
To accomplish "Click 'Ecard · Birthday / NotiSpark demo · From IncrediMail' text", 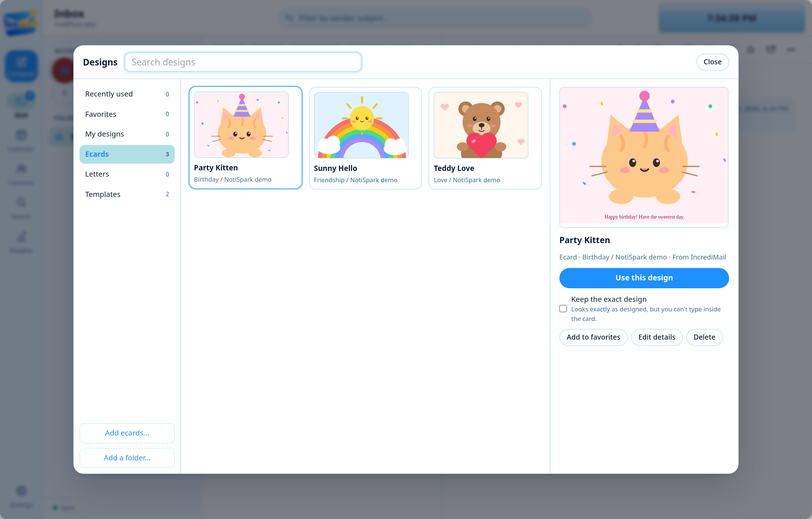I will [642, 257].
